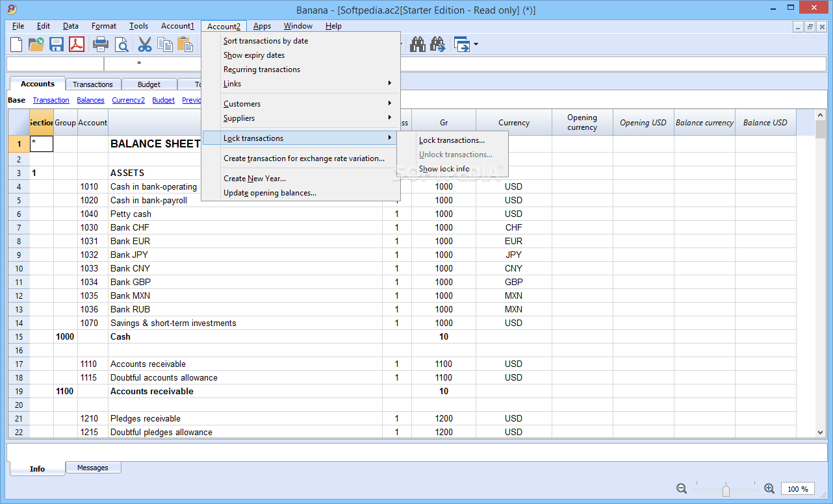Open the Apps menu
This screenshot has height=504, width=833.
pos(262,26)
